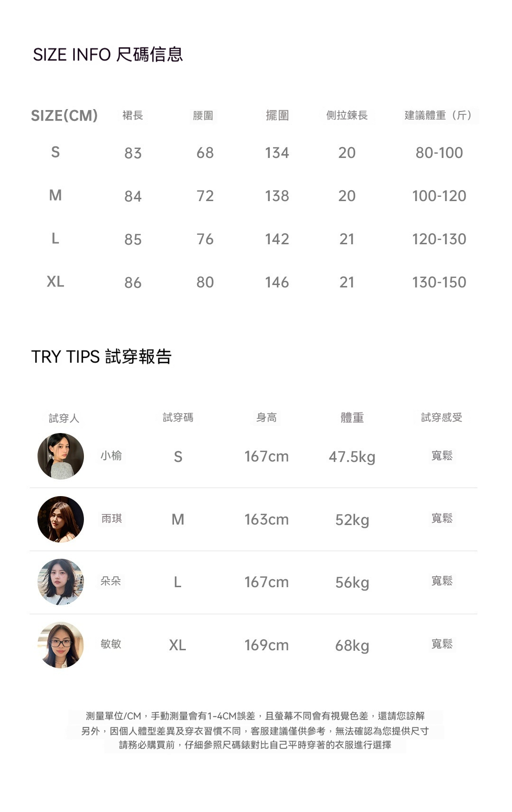This screenshot has width=512, height=812.
Task: Click the 側拉鍊長 column header
Action: coord(347,115)
